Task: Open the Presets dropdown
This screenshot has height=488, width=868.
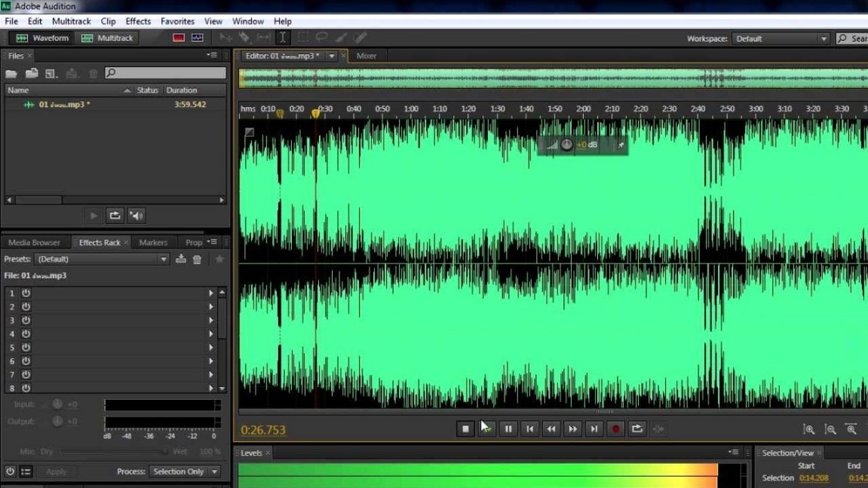Action: [164, 259]
